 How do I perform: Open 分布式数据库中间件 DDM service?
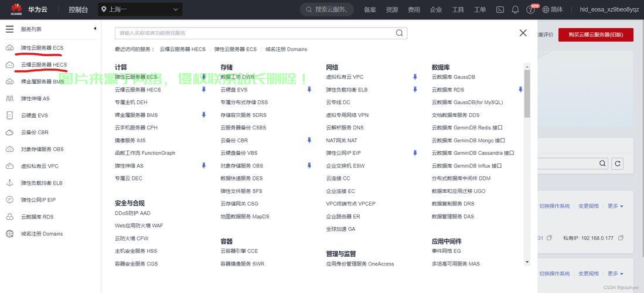pos(461,178)
